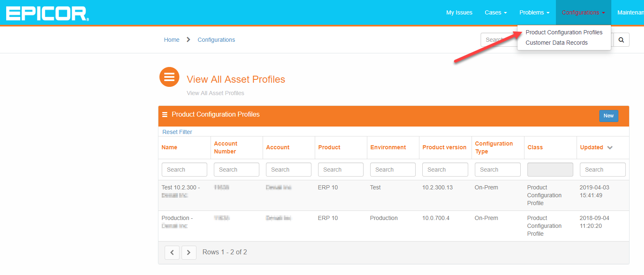The height and width of the screenshot is (275, 644).
Task: Focus the Environment search field
Action: coord(393,170)
